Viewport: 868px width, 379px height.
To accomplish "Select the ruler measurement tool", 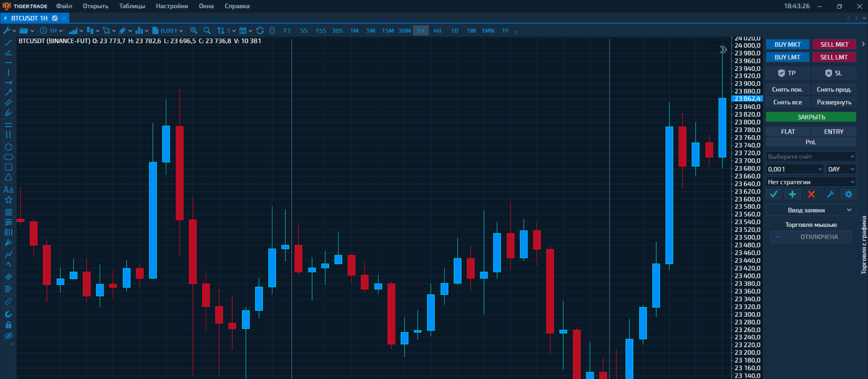I will tap(8, 301).
